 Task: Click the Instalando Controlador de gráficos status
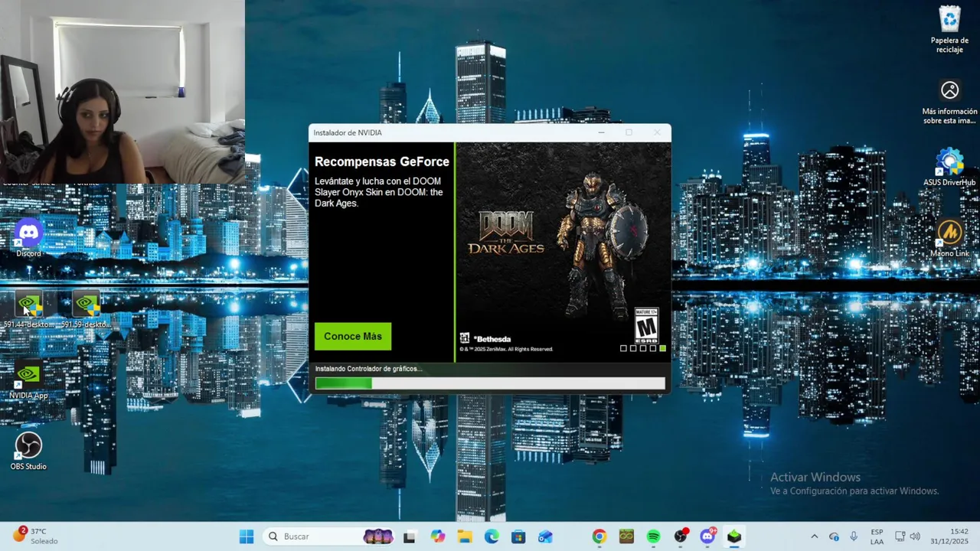369,369
